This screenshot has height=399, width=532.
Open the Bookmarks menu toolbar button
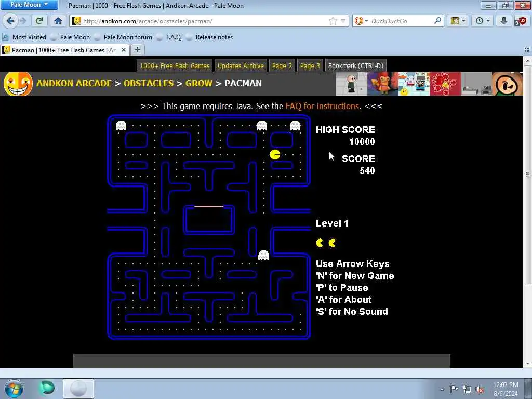(458, 21)
